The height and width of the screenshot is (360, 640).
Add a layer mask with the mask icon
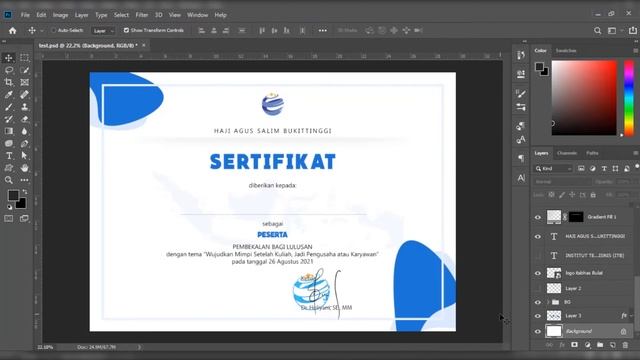574,345
